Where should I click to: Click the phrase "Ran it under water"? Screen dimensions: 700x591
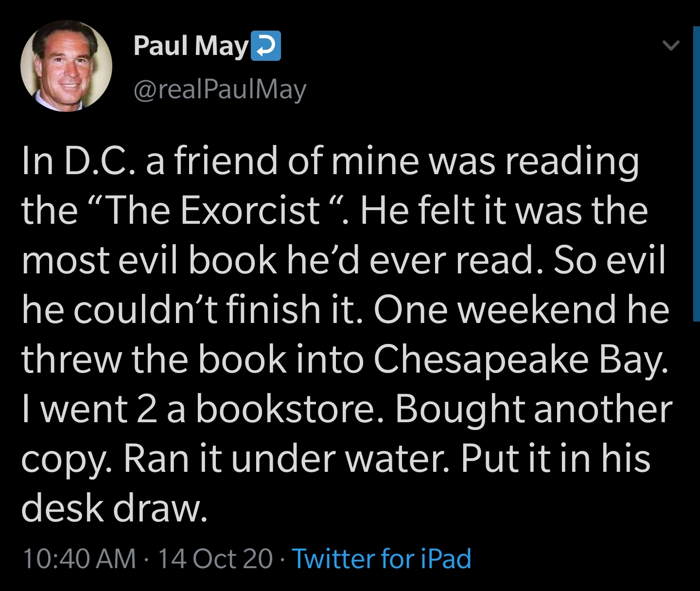286,459
